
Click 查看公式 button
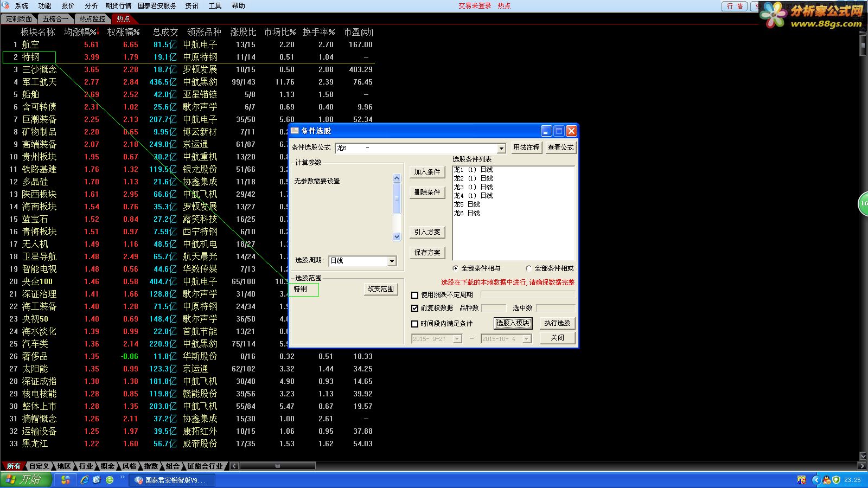coord(560,147)
